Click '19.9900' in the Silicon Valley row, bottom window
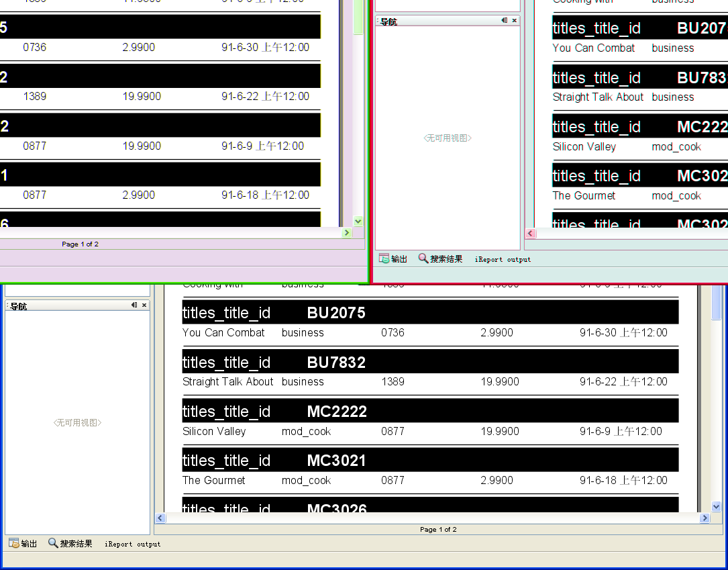728x570 pixels. [500, 431]
